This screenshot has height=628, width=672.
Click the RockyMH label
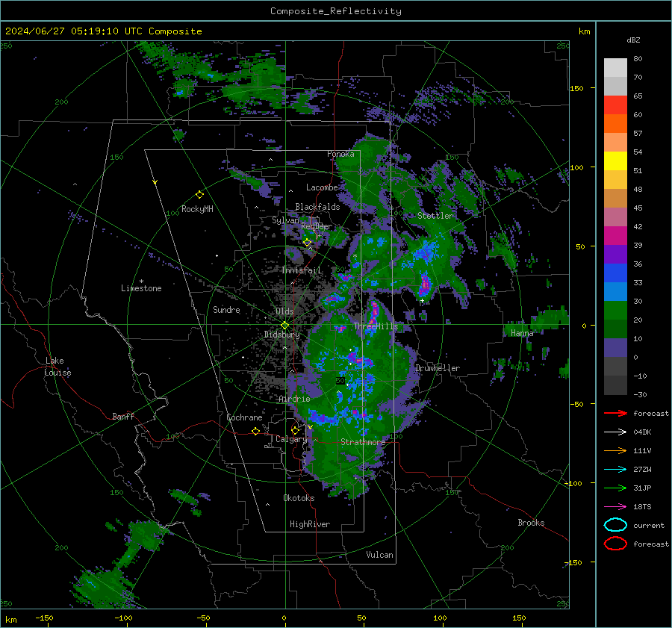pyautogui.click(x=197, y=209)
